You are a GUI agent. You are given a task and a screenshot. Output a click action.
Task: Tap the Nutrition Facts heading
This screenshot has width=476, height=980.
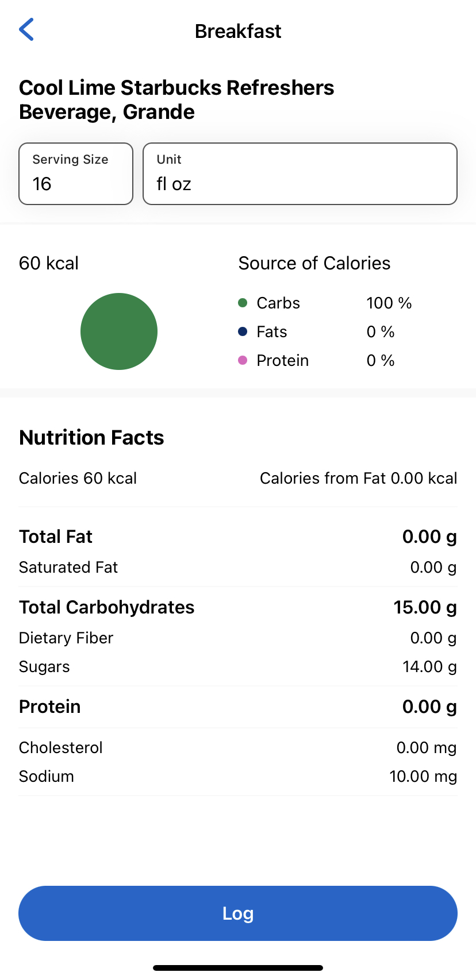click(91, 438)
